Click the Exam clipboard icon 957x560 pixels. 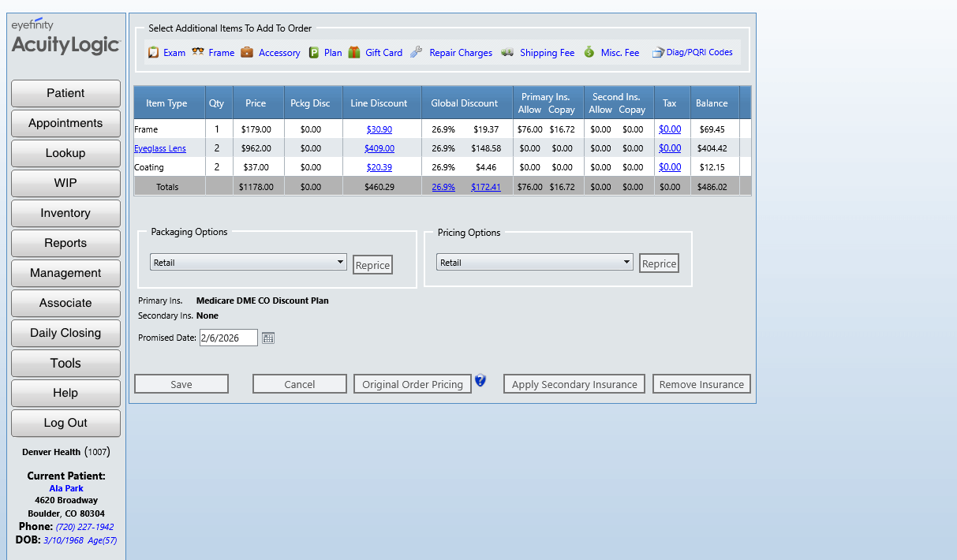(x=154, y=53)
